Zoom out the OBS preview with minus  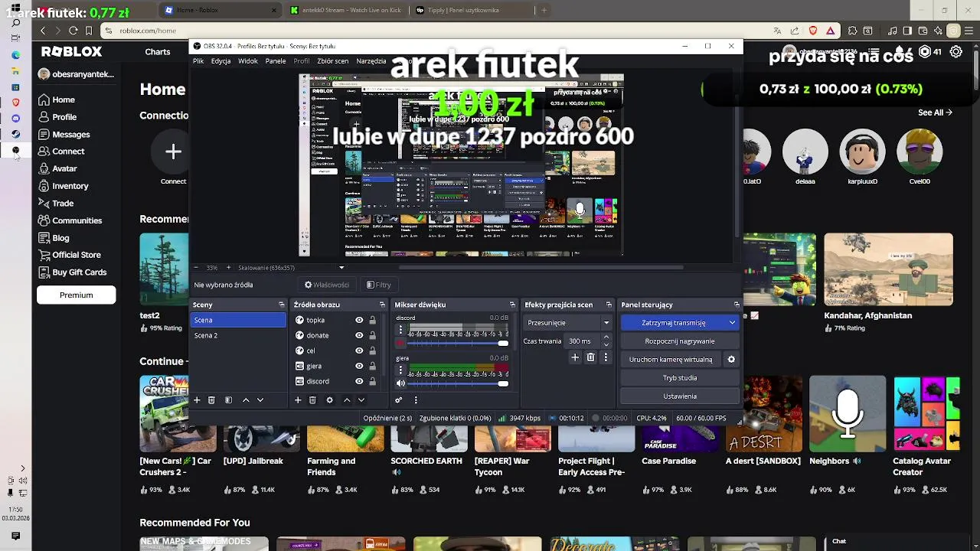pyautogui.click(x=196, y=268)
